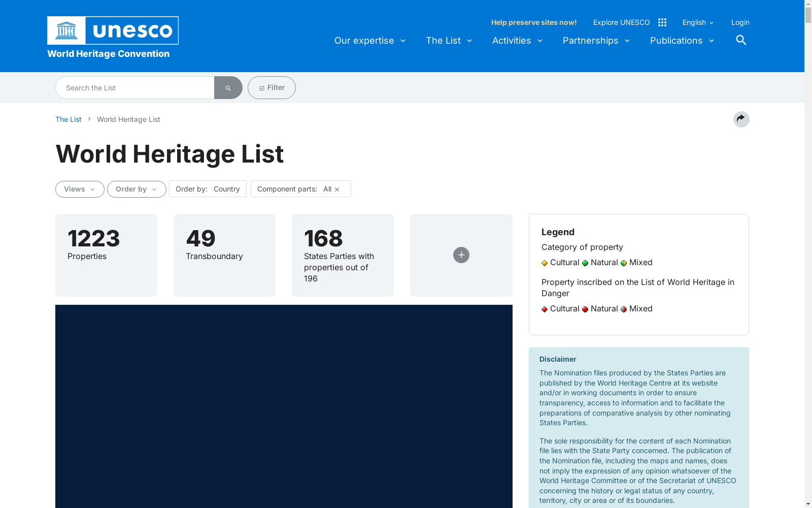
Task: Click the red Natural danger circle
Action: pos(585,309)
